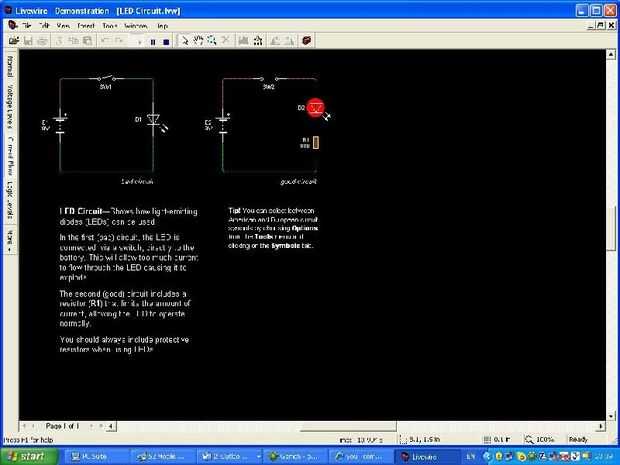Click the first taskbar button after Start
The height and width of the screenshot is (465, 620).
tap(96, 457)
